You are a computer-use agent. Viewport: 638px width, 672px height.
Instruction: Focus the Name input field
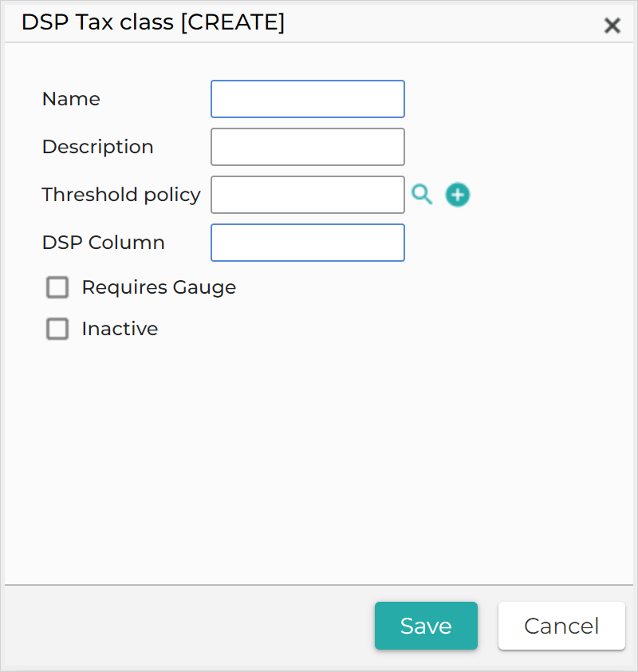click(x=308, y=99)
